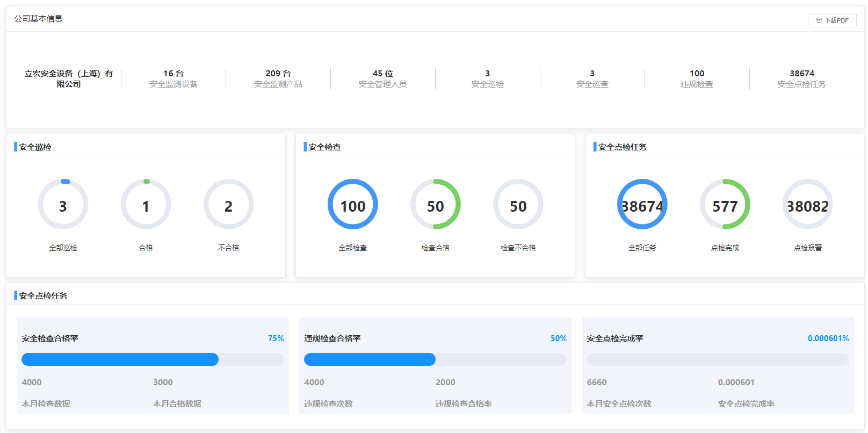
Task: Select the 16 台 安全监测设备 statistic
Action: coord(173,78)
